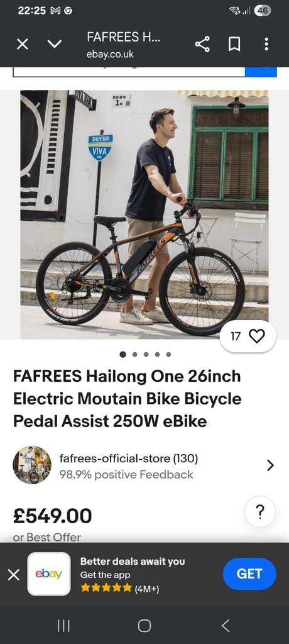Close the browser tab with X icon

point(23,45)
